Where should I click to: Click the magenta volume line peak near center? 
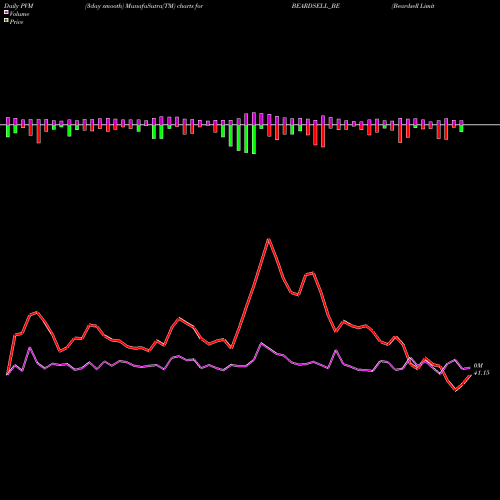(x=262, y=343)
